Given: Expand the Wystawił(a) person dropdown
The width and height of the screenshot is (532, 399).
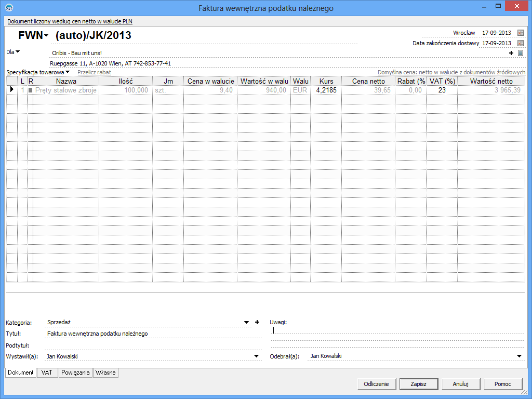Looking at the screenshot, I should [x=256, y=356].
